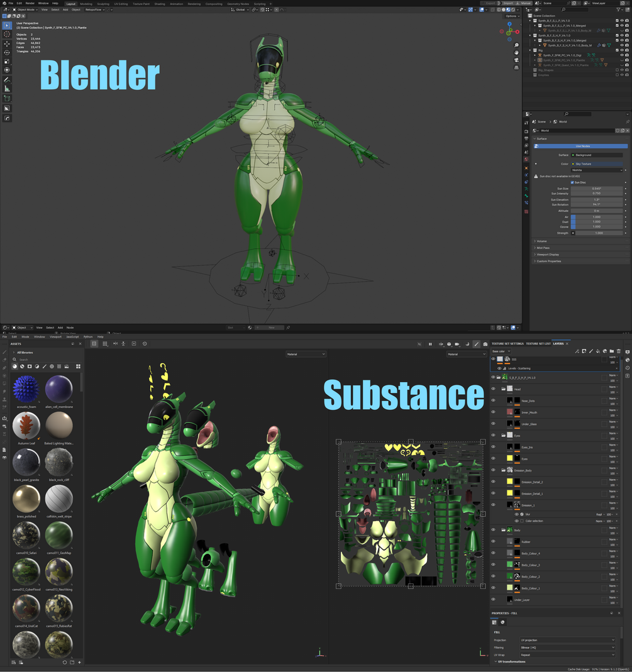Click the camera screenshot icon in Substance viewport toolbar

485,344
